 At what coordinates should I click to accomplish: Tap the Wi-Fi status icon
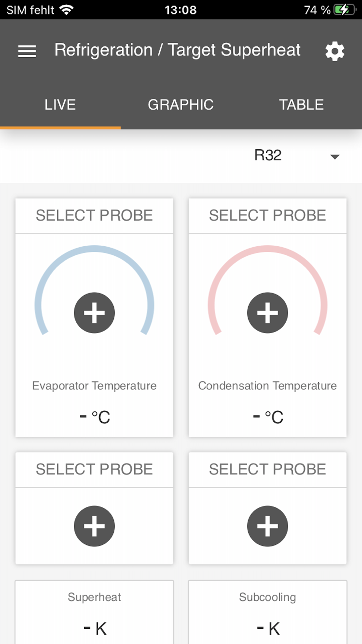point(67,10)
